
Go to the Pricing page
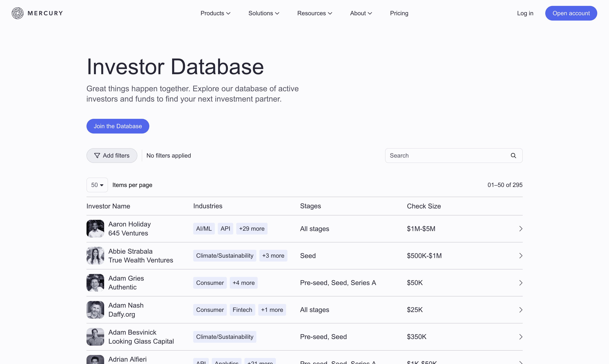pos(399,13)
